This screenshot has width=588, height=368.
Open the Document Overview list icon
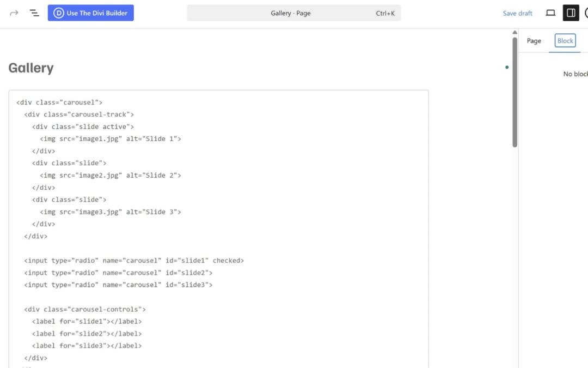click(x=34, y=13)
